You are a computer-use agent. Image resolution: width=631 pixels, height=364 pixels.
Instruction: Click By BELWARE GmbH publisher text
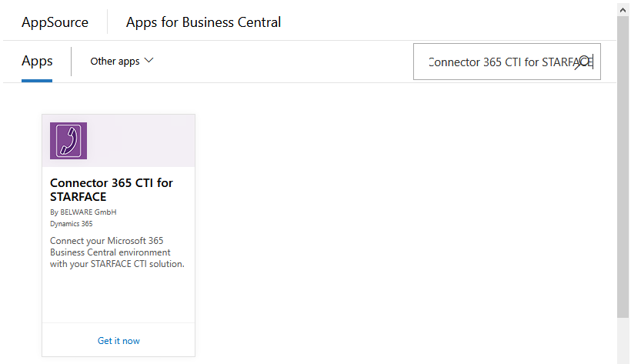pyautogui.click(x=83, y=212)
